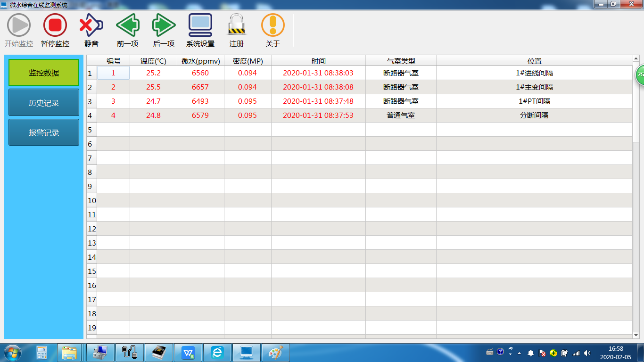Click the tray help question icon
The width and height of the screenshot is (644, 362).
tap(500, 352)
